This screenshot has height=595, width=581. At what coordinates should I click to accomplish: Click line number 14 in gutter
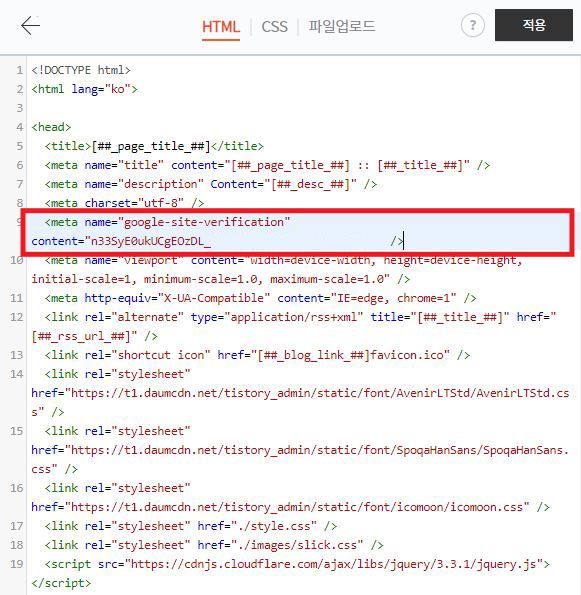(16, 374)
